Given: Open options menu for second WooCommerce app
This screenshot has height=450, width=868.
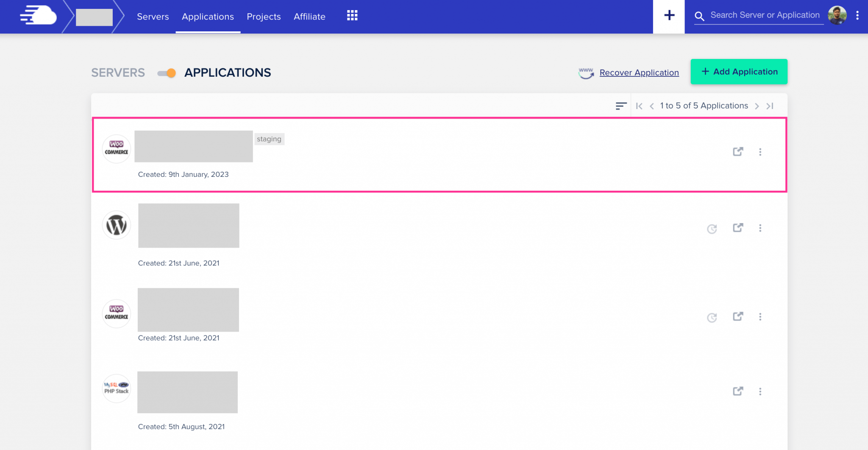Looking at the screenshot, I should pos(761,316).
